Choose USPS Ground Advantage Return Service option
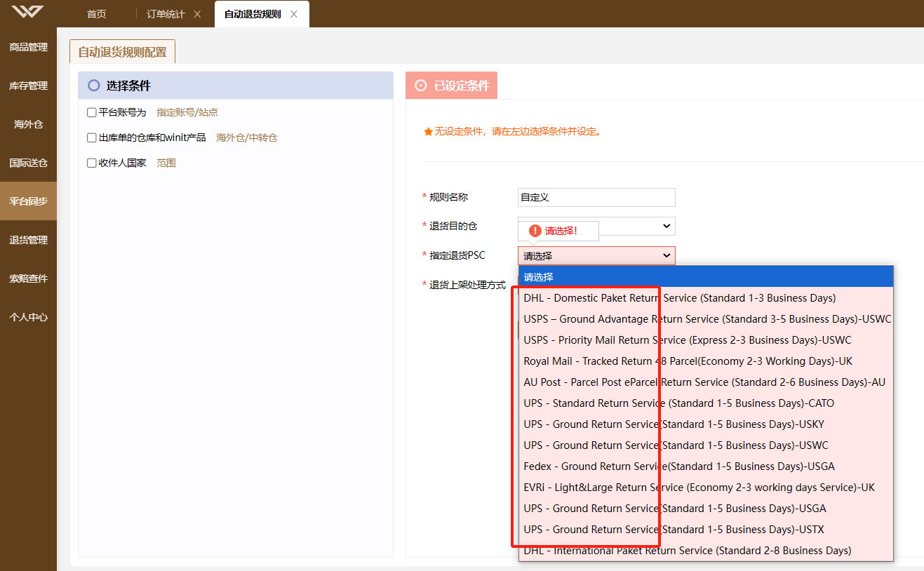The image size is (924, 571). [x=706, y=318]
